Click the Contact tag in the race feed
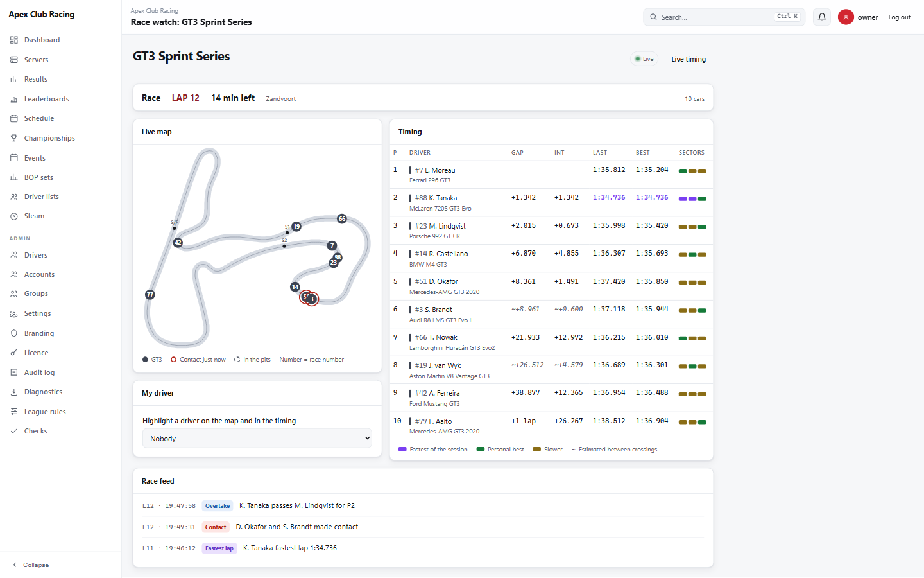This screenshot has width=924, height=578. [216, 527]
